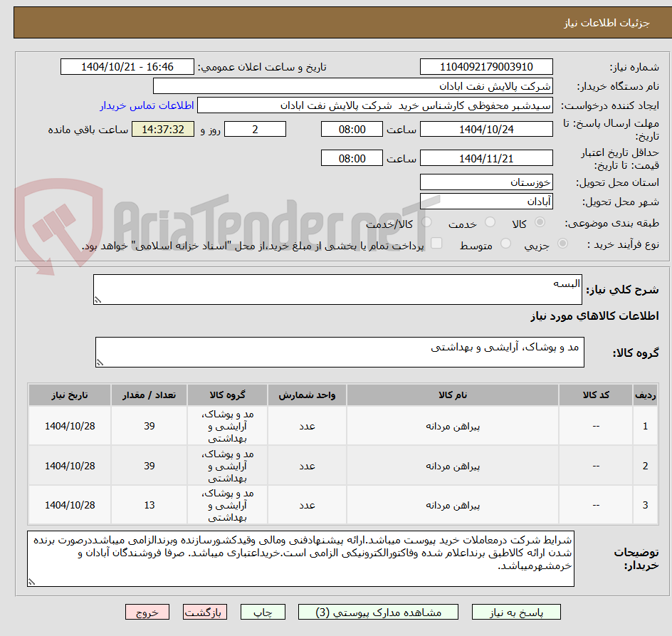Click the شماره نیاز field showing 1104092179003910
The image size is (672, 636).
(x=486, y=66)
